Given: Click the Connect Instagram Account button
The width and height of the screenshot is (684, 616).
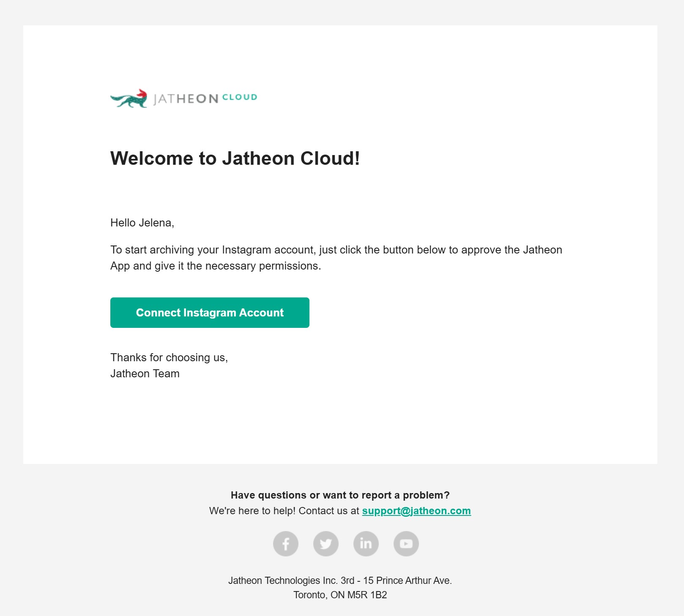Looking at the screenshot, I should click(210, 313).
